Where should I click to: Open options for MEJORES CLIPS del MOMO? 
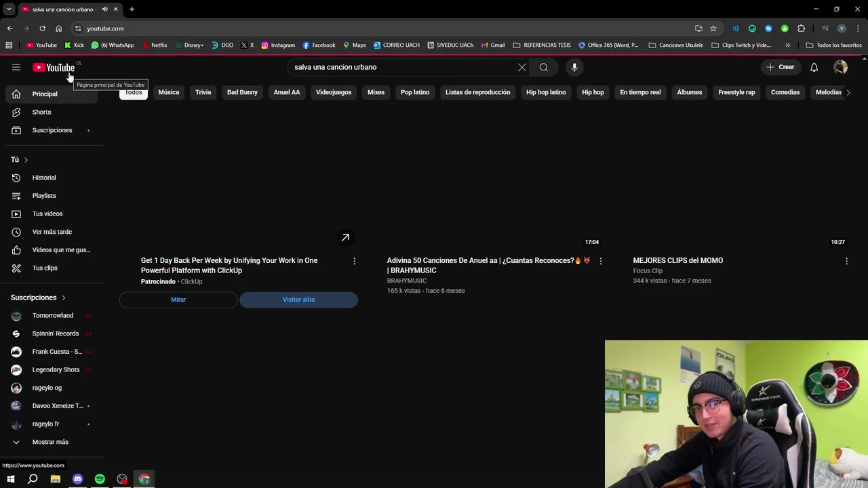tap(846, 261)
